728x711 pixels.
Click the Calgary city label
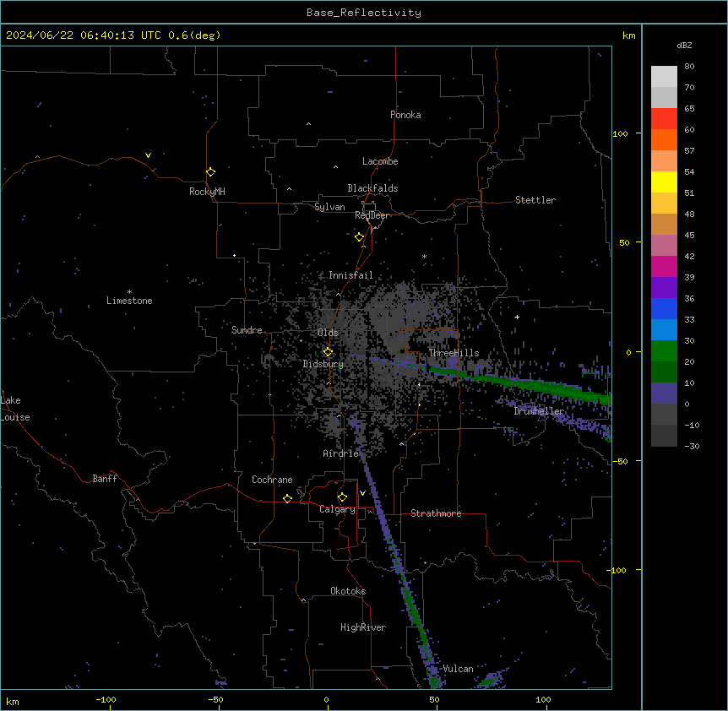[x=337, y=509]
